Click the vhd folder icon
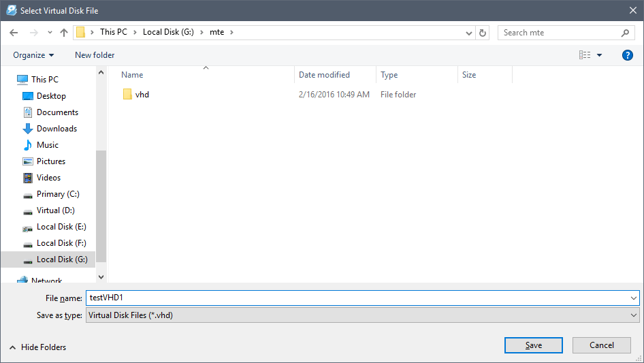The image size is (644, 363). point(127,95)
